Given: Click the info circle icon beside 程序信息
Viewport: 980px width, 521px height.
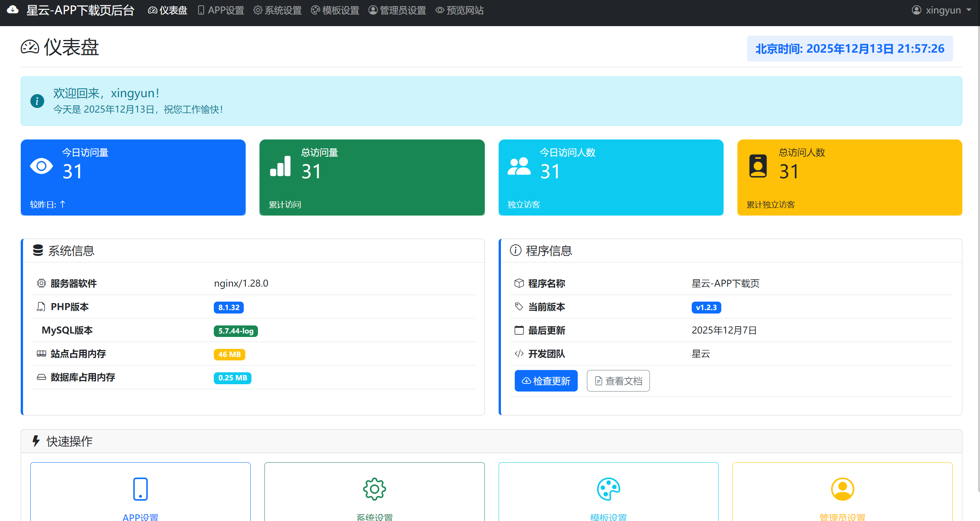Looking at the screenshot, I should click(x=516, y=251).
